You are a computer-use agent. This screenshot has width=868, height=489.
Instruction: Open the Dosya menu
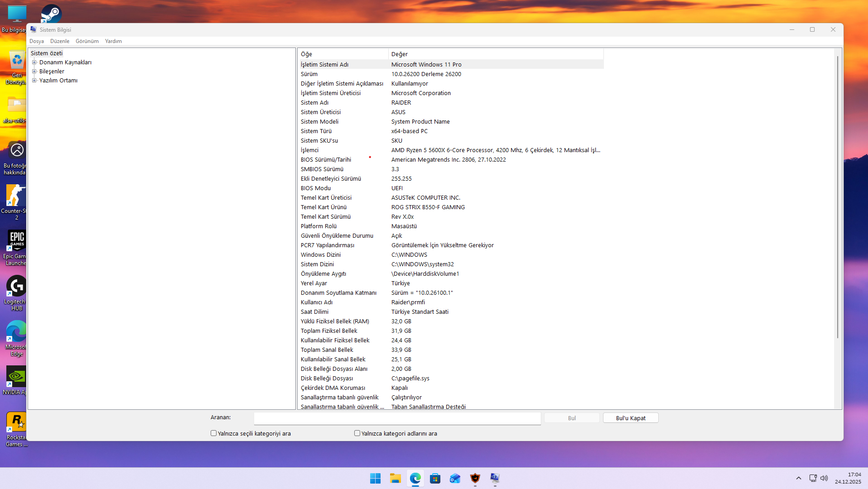coord(37,41)
